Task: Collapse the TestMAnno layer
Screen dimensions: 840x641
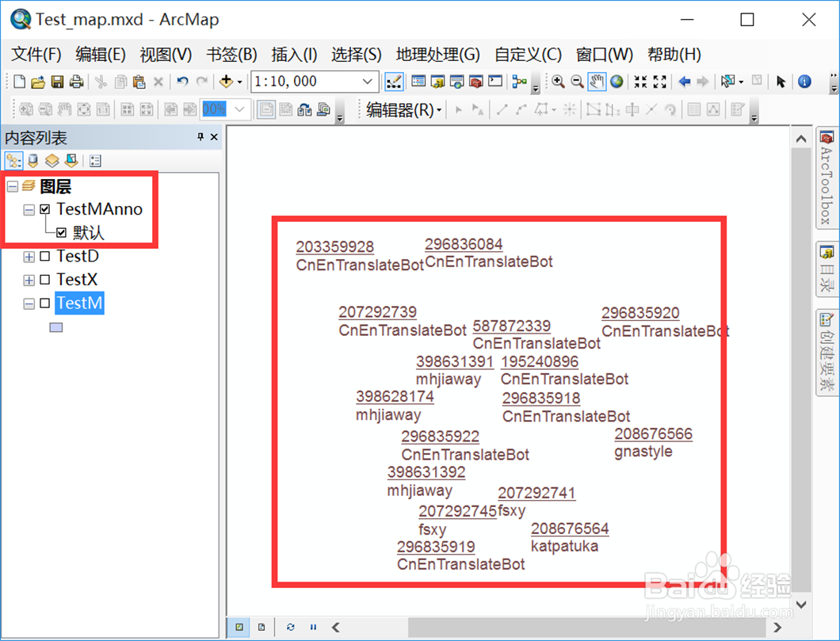Action: tap(29, 210)
